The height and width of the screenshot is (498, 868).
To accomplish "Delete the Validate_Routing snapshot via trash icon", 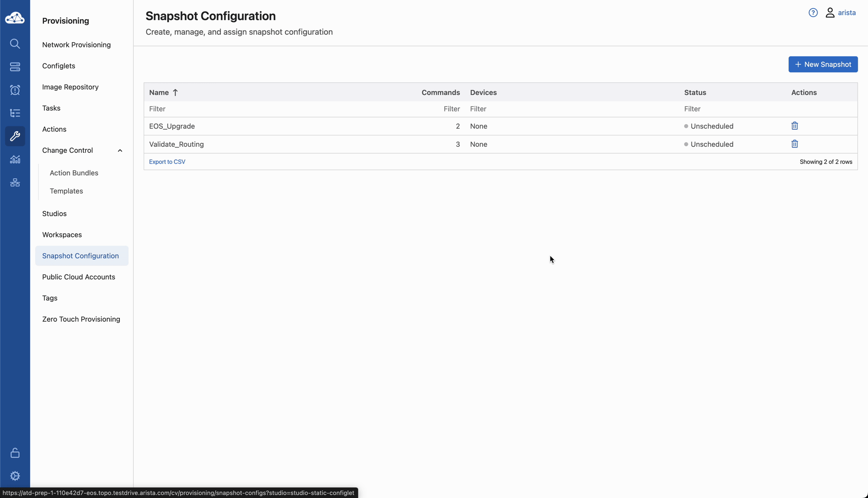I will pos(794,144).
